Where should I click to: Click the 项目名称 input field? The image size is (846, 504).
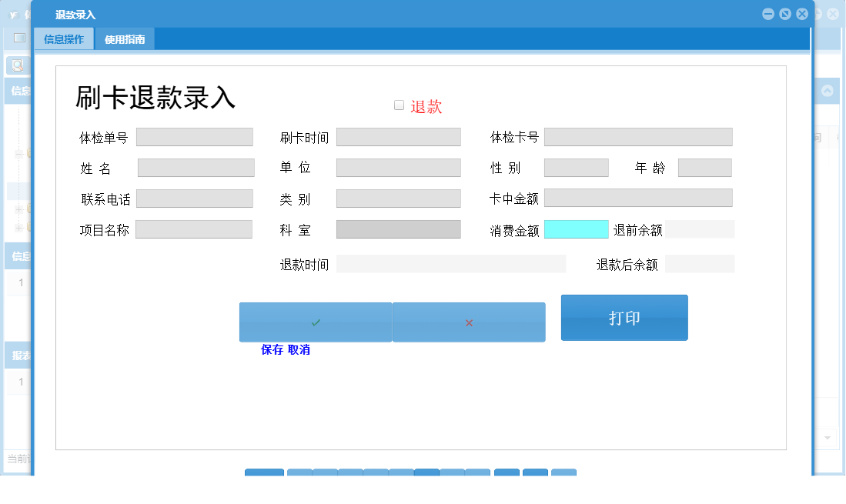coord(194,229)
